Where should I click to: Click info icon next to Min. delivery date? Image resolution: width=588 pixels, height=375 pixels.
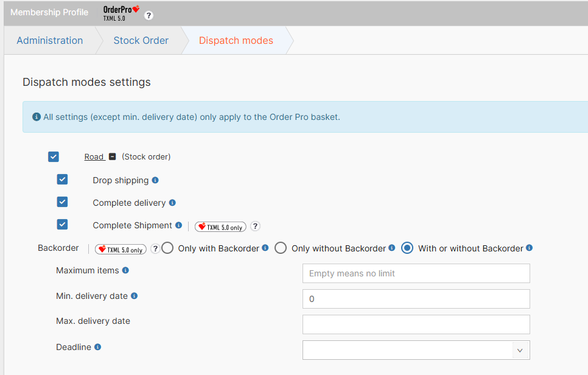point(134,296)
